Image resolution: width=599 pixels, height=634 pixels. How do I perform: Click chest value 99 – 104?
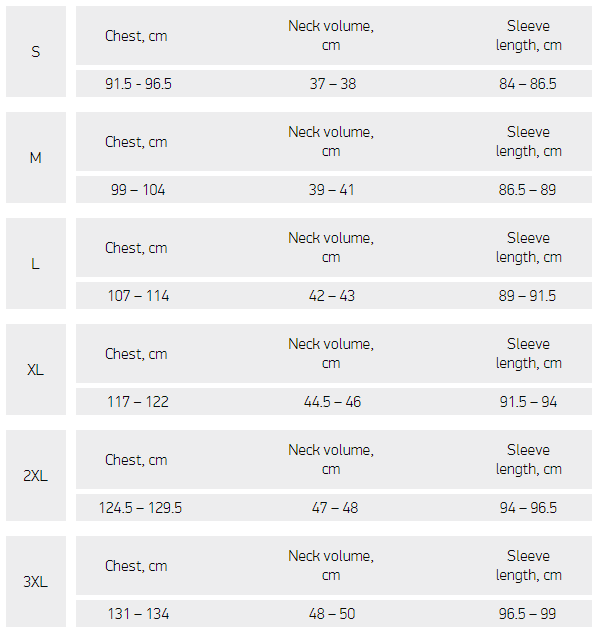(x=138, y=190)
